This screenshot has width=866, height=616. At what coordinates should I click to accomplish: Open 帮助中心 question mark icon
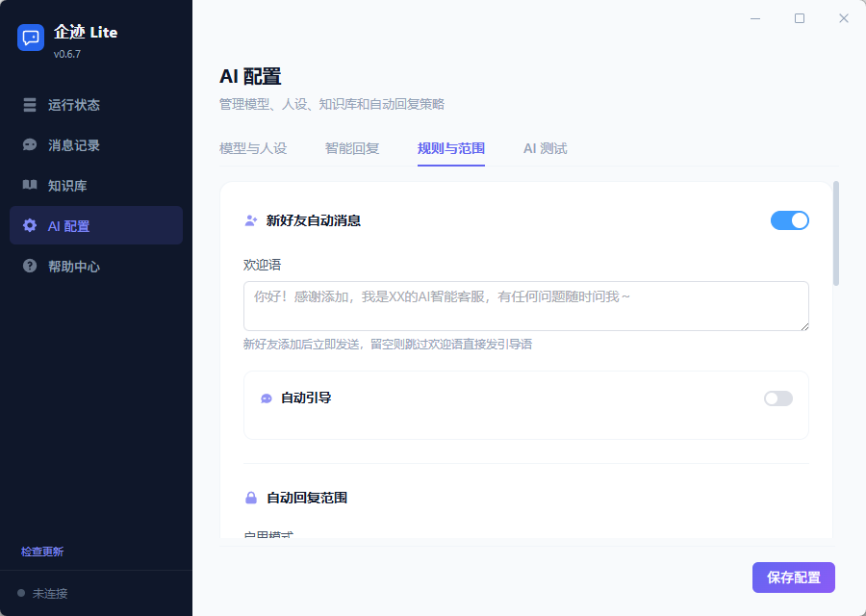29,266
